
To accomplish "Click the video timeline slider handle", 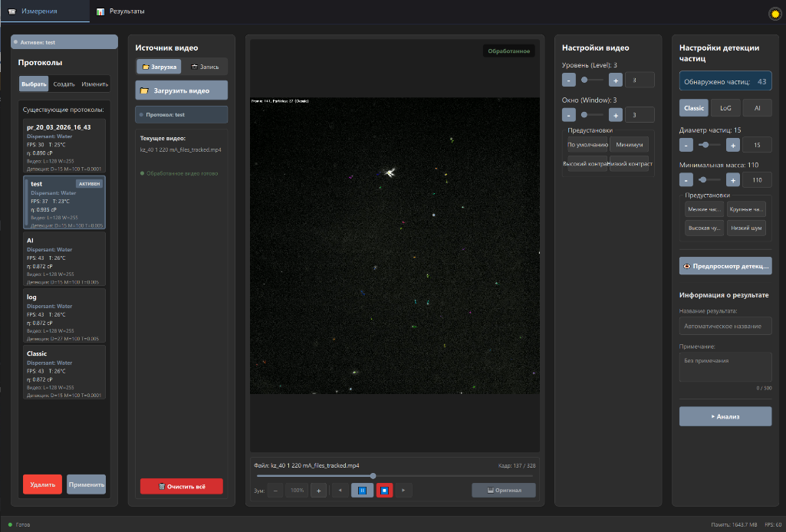I will (373, 476).
